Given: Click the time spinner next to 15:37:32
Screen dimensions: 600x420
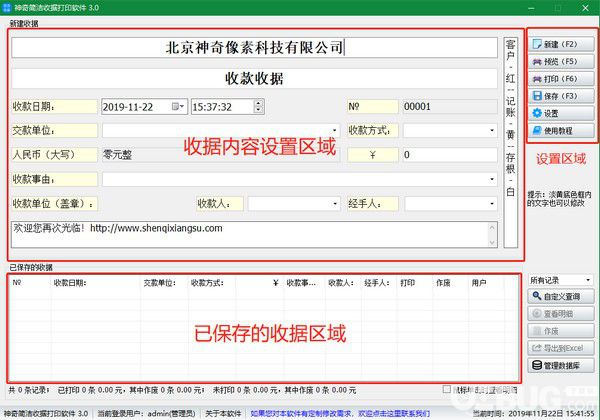Looking at the screenshot, I should click(259, 107).
